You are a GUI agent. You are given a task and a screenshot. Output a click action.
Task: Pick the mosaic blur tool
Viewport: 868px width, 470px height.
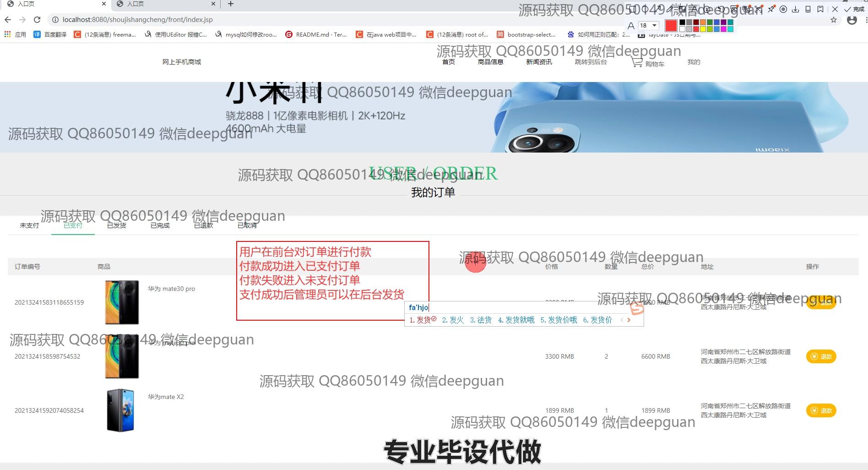(682, 9)
